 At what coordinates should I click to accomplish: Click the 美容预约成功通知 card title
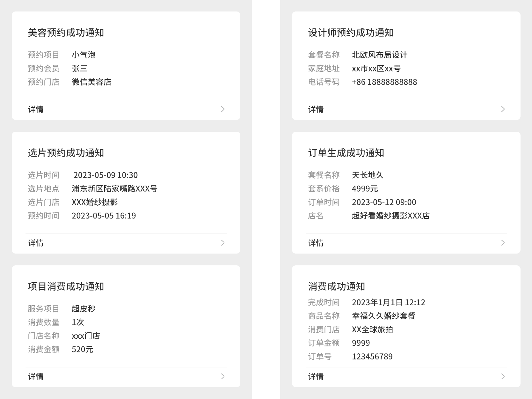66,33
